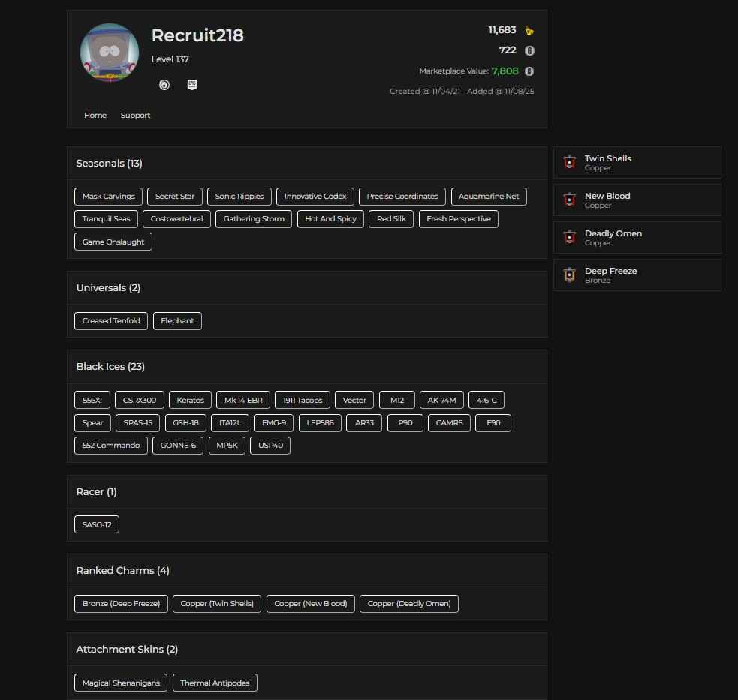Click the SASG-12 racer skin tag
738x700 pixels.
97,525
